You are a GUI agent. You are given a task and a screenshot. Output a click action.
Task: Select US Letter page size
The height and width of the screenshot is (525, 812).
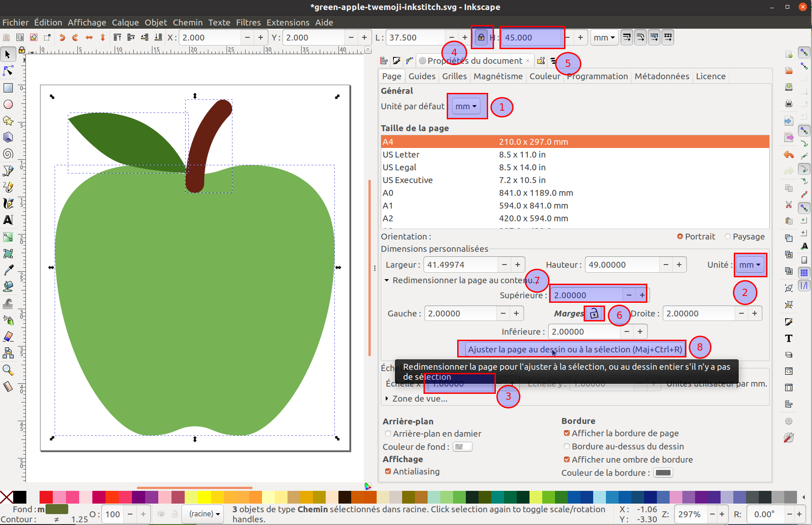coord(575,154)
